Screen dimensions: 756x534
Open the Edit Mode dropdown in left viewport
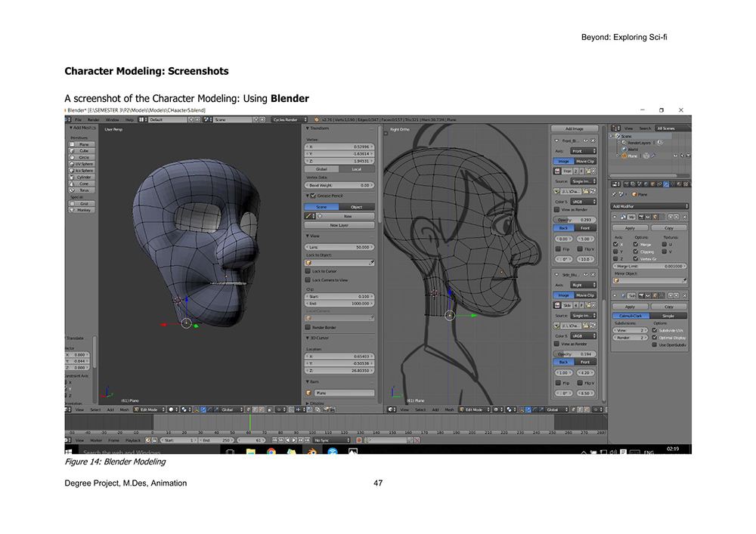pos(149,410)
